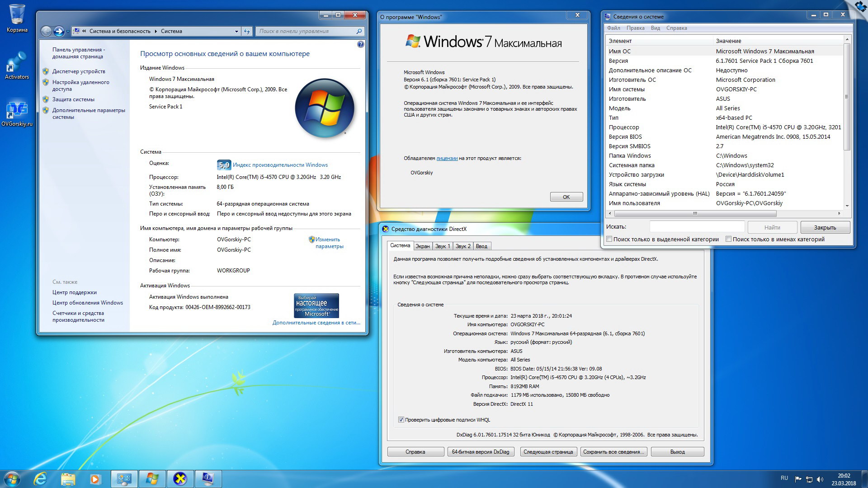Expand the address bar dropdown arrow

(x=236, y=31)
